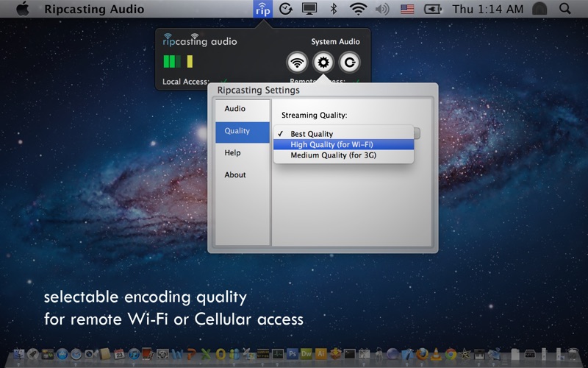Screen dimensions: 588x368
Task: Open the Ripcasting Audio application menu
Action: click(x=94, y=10)
